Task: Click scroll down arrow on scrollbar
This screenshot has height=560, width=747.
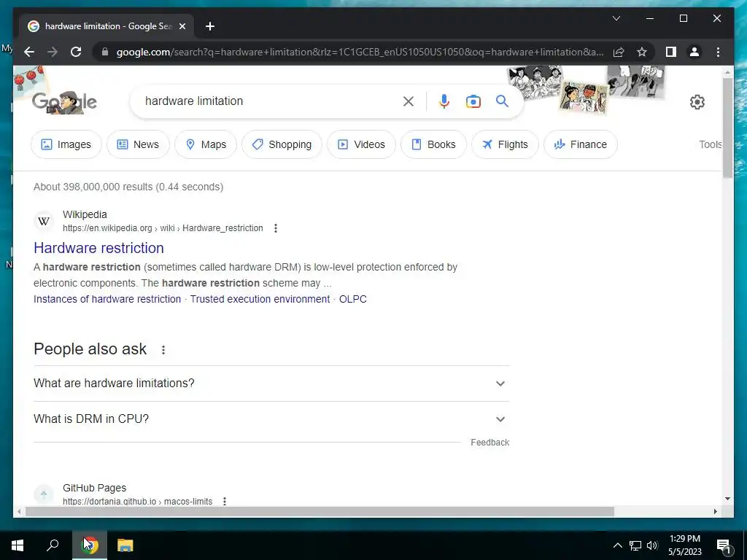Action: [x=727, y=499]
